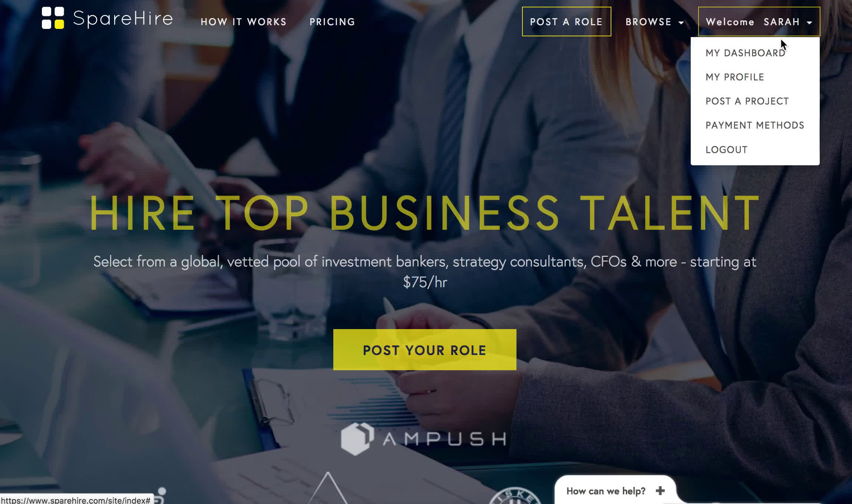Open the How It Works page

tap(244, 21)
